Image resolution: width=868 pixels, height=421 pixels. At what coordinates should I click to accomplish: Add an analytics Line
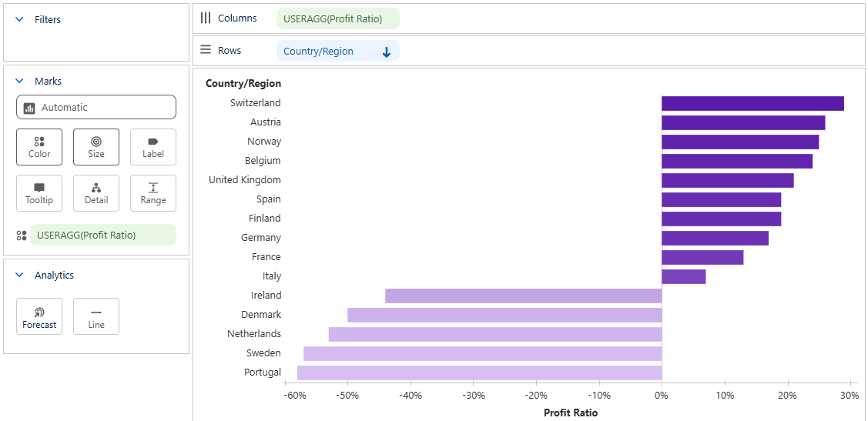click(96, 316)
